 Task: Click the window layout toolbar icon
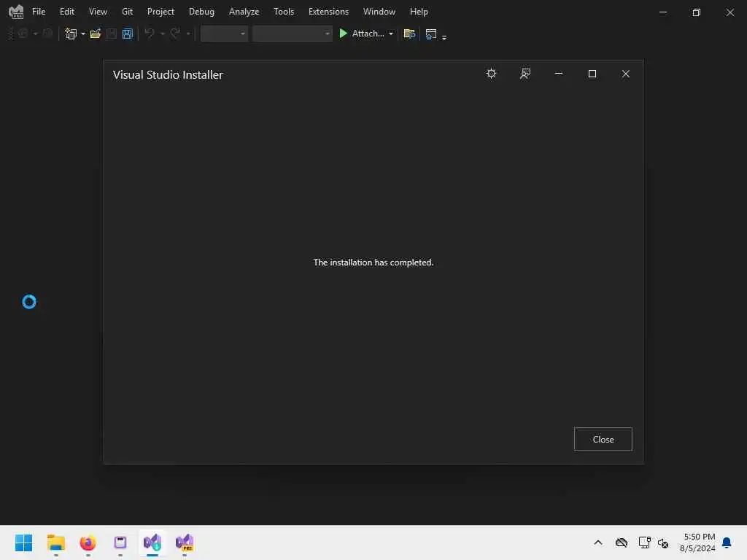(431, 34)
